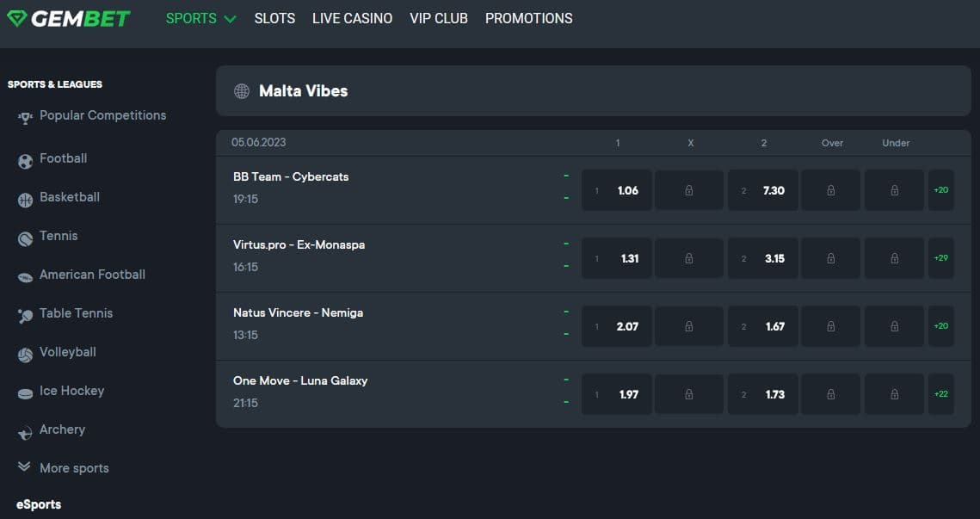Select odds 1.31 for Virtus.pro
The image size is (980, 519).
(x=616, y=257)
